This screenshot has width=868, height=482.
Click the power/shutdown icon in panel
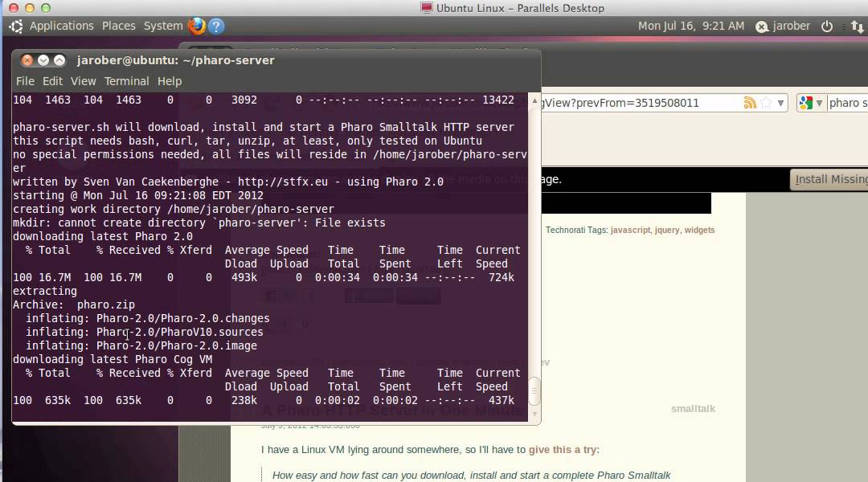[826, 26]
